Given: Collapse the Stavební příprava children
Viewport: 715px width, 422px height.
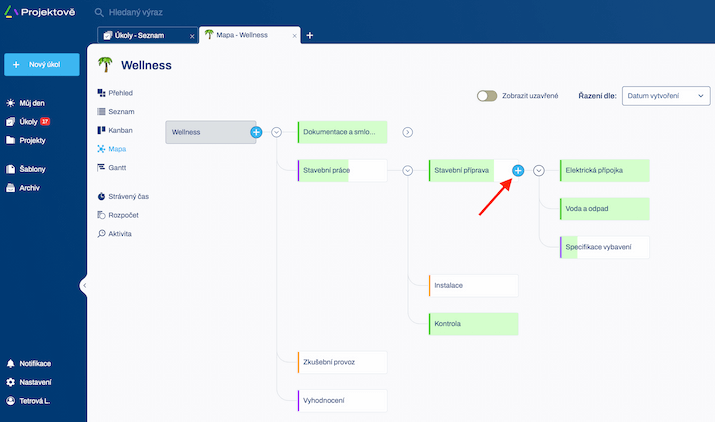Looking at the screenshot, I should click(539, 171).
